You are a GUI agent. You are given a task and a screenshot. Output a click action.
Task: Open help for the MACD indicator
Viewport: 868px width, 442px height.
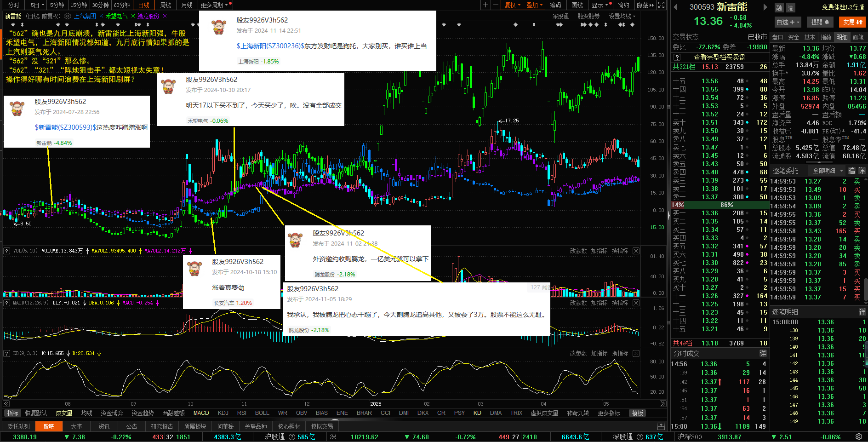tap(7, 303)
